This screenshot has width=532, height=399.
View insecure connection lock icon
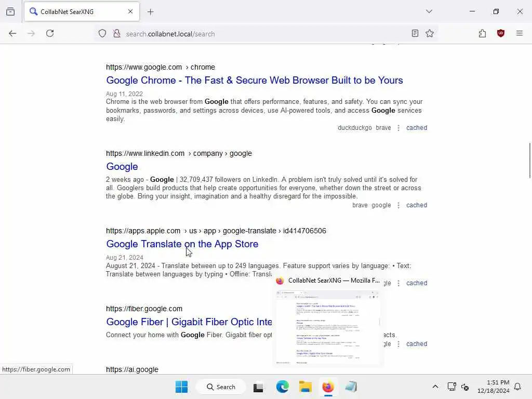click(117, 33)
